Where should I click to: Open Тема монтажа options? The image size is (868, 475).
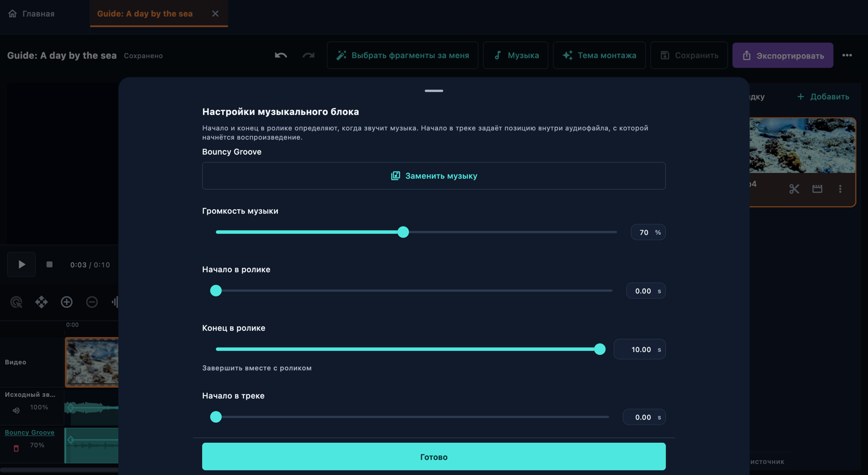click(x=599, y=55)
